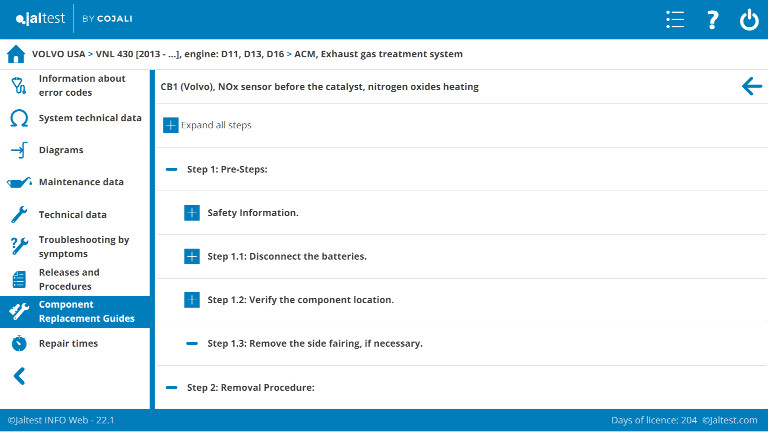Image resolution: width=768 pixels, height=432 pixels.
Task: Click the oil can Maintenance data icon
Action: click(x=18, y=182)
